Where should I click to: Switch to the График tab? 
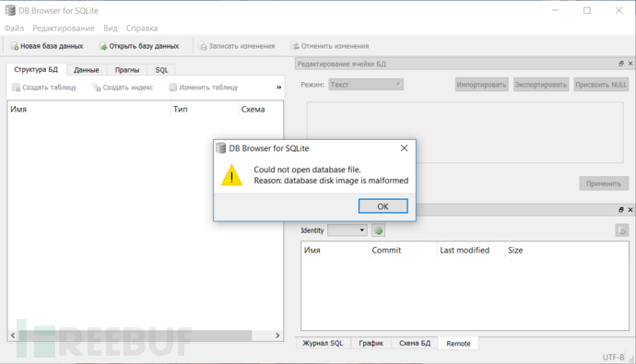click(x=371, y=344)
